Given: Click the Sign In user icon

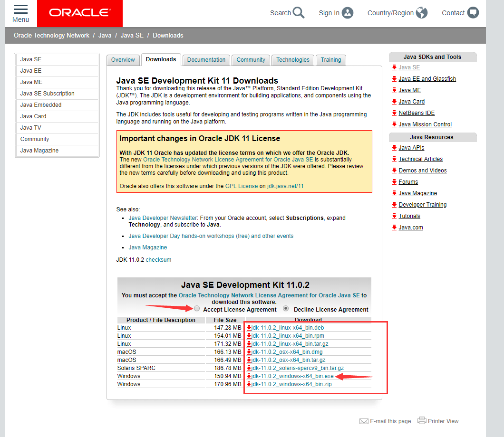Looking at the screenshot, I should 348,13.
